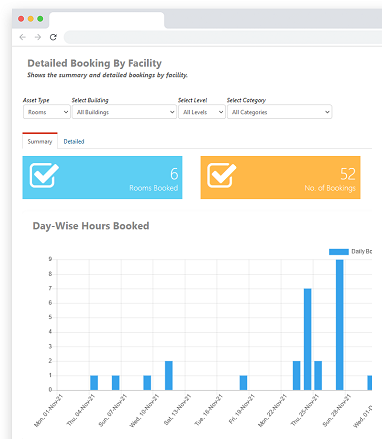
Task: Click the yellow minimize window dot
Action: [31, 19]
